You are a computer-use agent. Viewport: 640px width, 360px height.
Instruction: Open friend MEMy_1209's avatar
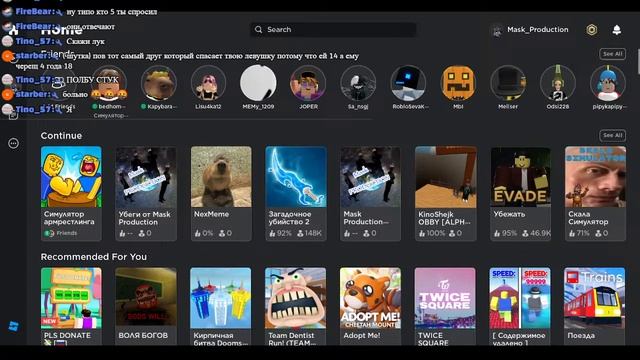(x=258, y=83)
